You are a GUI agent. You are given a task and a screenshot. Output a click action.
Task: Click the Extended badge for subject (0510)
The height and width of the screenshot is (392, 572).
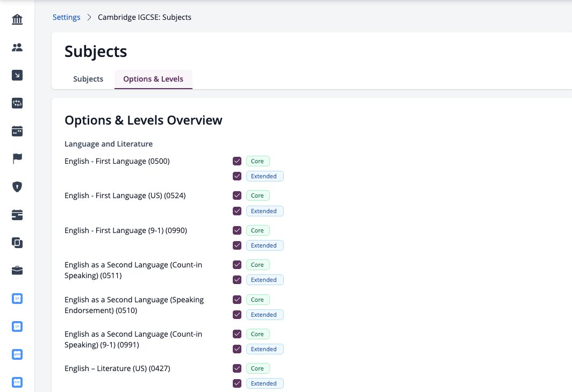(x=264, y=315)
